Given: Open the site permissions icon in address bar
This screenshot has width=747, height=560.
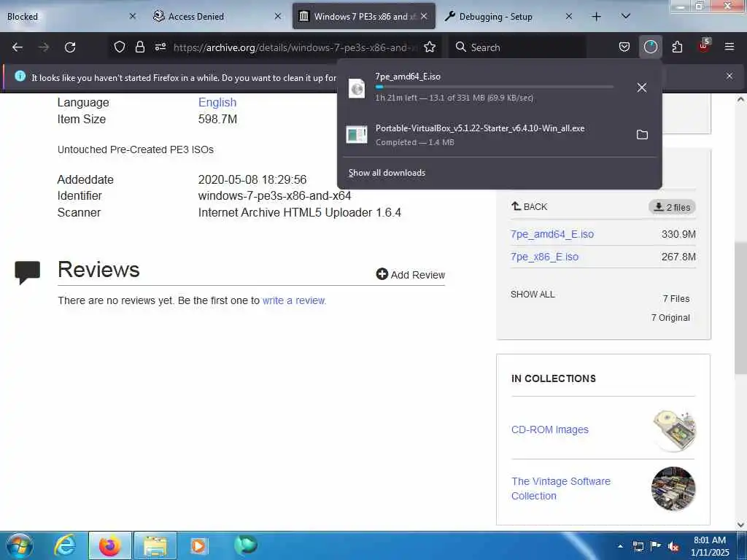Looking at the screenshot, I should pyautogui.click(x=160, y=47).
